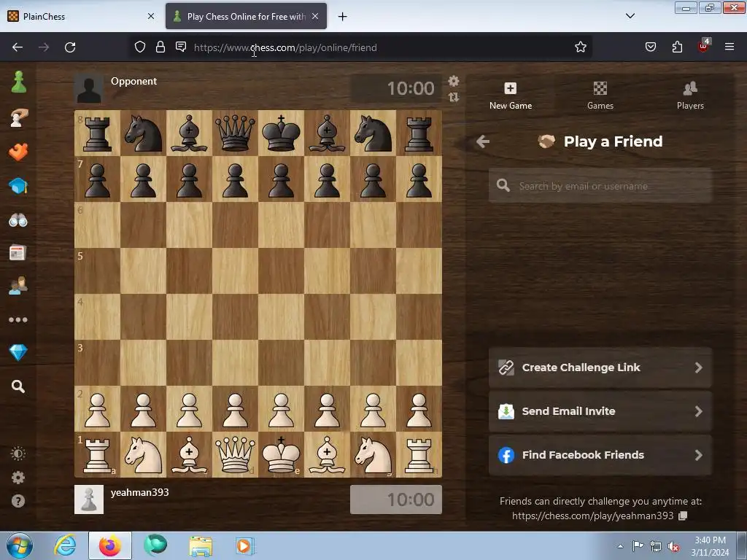This screenshot has width=747, height=560.
Task: Open board settings gear near opponent clock
Action: tap(454, 81)
